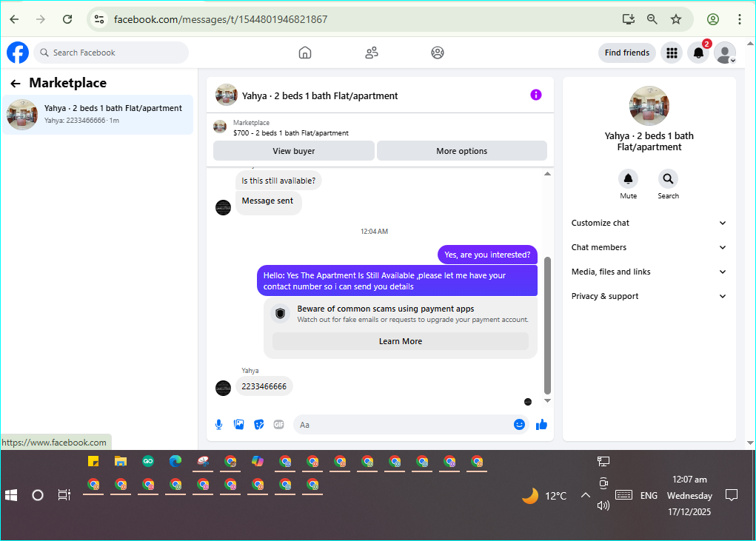Reload the browser page
Image resolution: width=756 pixels, height=541 pixels.
(67, 19)
